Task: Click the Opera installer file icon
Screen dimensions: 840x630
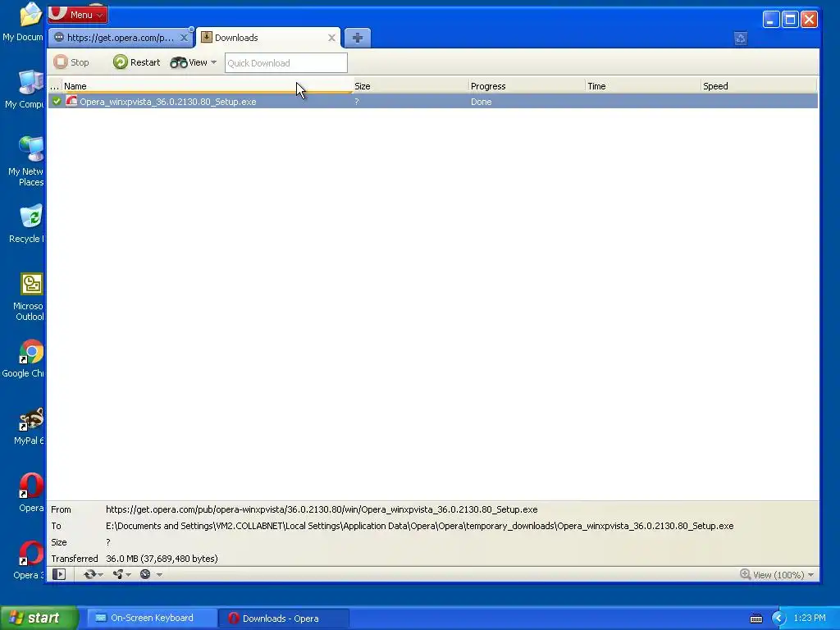Action: (x=71, y=101)
